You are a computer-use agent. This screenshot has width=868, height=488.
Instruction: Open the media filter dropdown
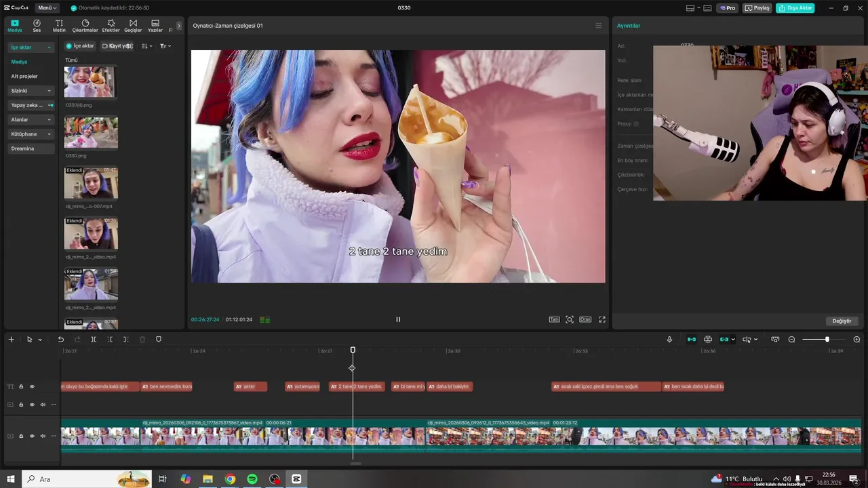tap(165, 46)
